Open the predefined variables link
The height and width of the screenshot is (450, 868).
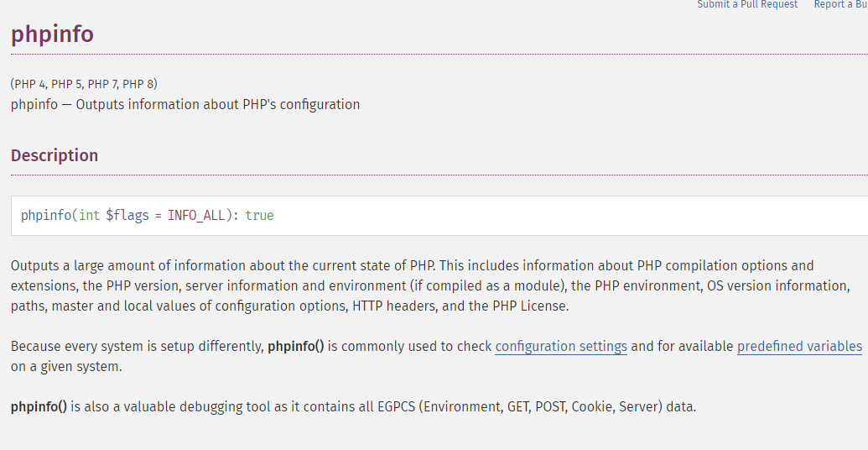coord(799,346)
